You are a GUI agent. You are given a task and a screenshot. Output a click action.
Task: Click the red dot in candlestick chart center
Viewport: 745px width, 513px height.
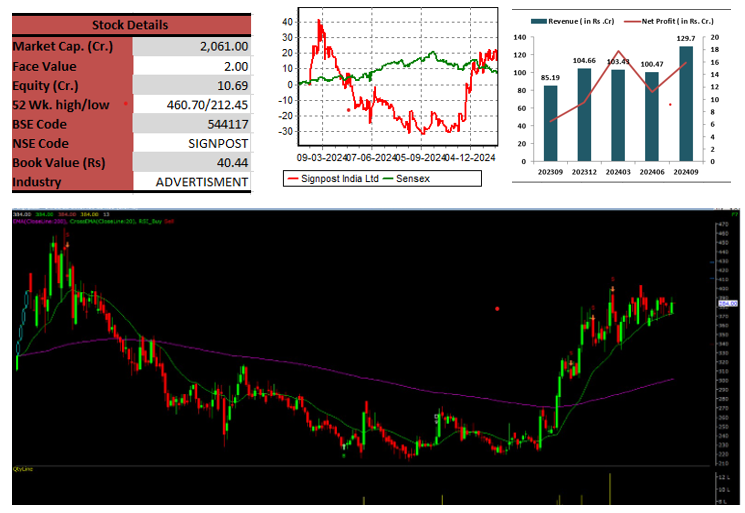[x=497, y=309]
